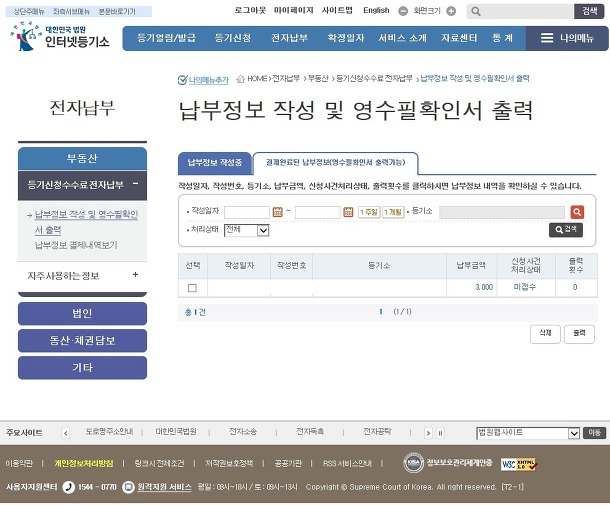The width and height of the screenshot is (610, 505).
Task: Select the 동산·채권담보 sidebar section
Action: pyautogui.click(x=82, y=341)
